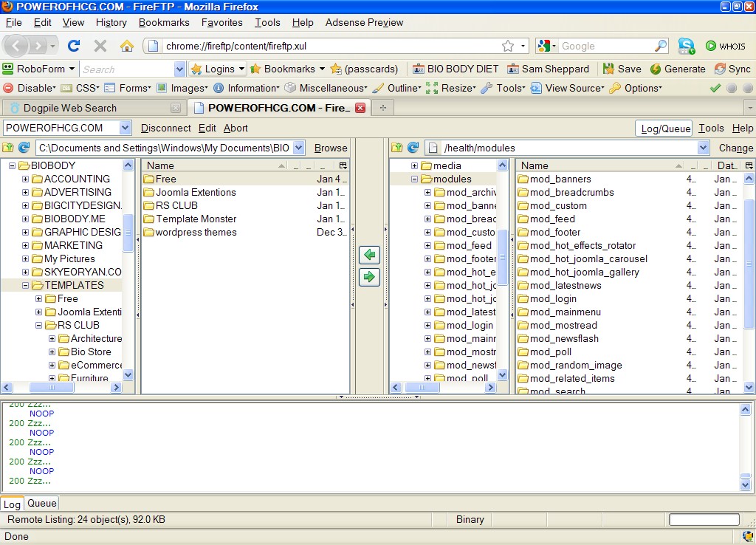
Task: Expand the ACCOUNTING folder
Action: (x=25, y=179)
